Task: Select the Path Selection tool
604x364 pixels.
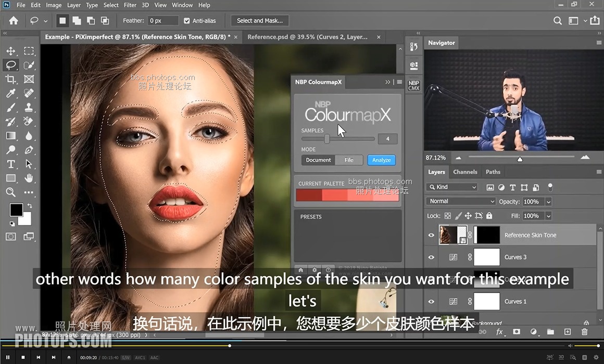Action: point(29,164)
